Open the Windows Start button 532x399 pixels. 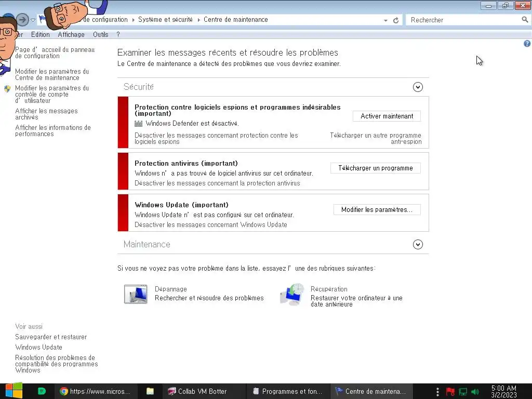pos(14,391)
